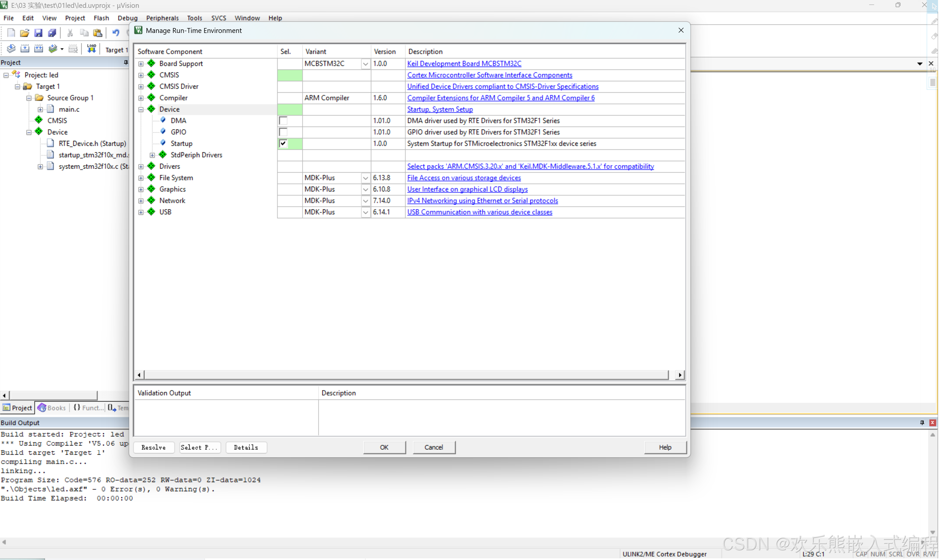Click the component list horizontal scrollbar
940x560 pixels.
406,375
